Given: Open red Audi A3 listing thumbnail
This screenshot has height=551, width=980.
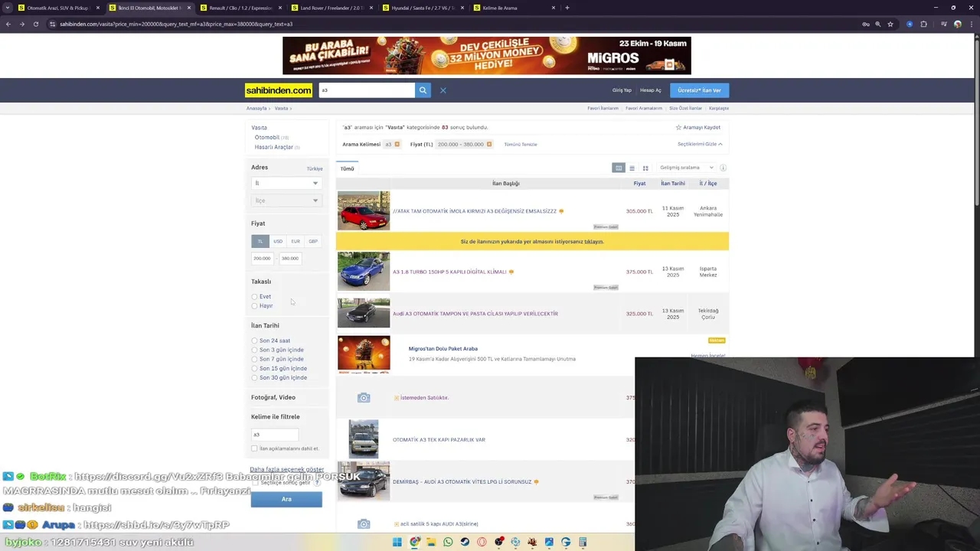Looking at the screenshot, I should 364,210.
